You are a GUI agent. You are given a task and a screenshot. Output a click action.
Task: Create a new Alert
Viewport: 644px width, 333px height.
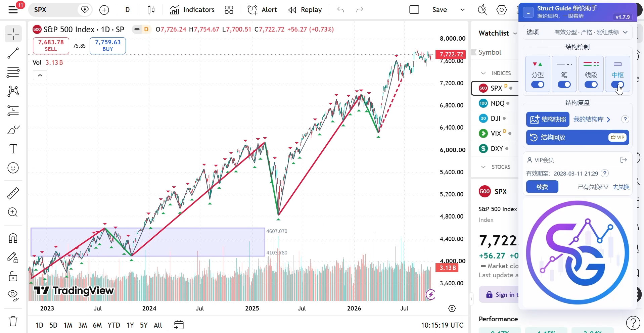point(262,10)
